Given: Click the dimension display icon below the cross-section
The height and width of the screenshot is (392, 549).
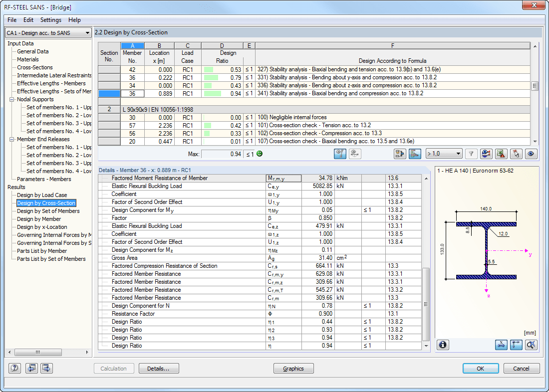Looking at the screenshot, I should 501,345.
